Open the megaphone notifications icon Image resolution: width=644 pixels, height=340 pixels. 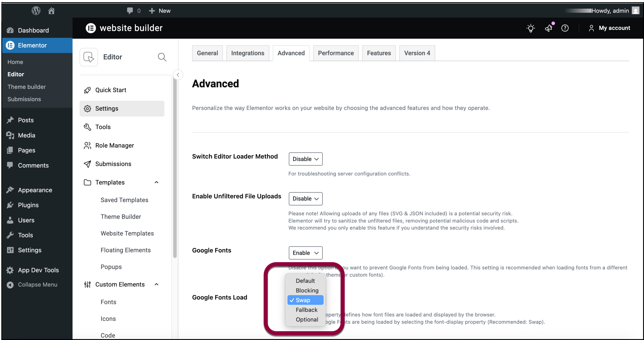549,28
